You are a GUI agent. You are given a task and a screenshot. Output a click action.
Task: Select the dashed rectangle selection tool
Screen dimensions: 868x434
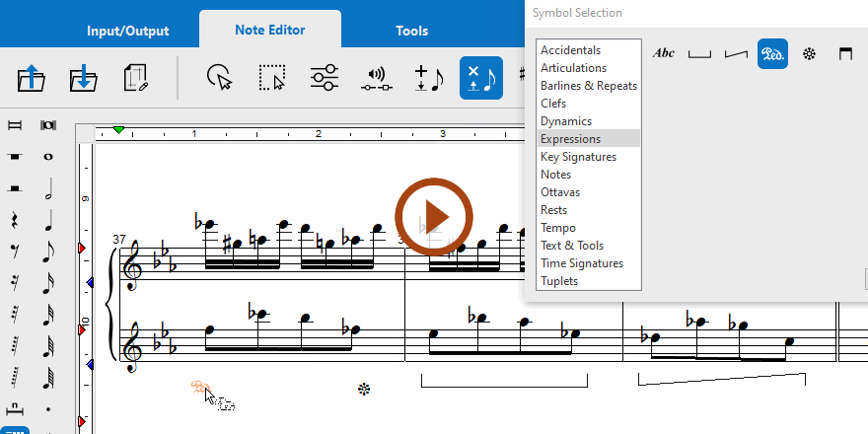272,78
